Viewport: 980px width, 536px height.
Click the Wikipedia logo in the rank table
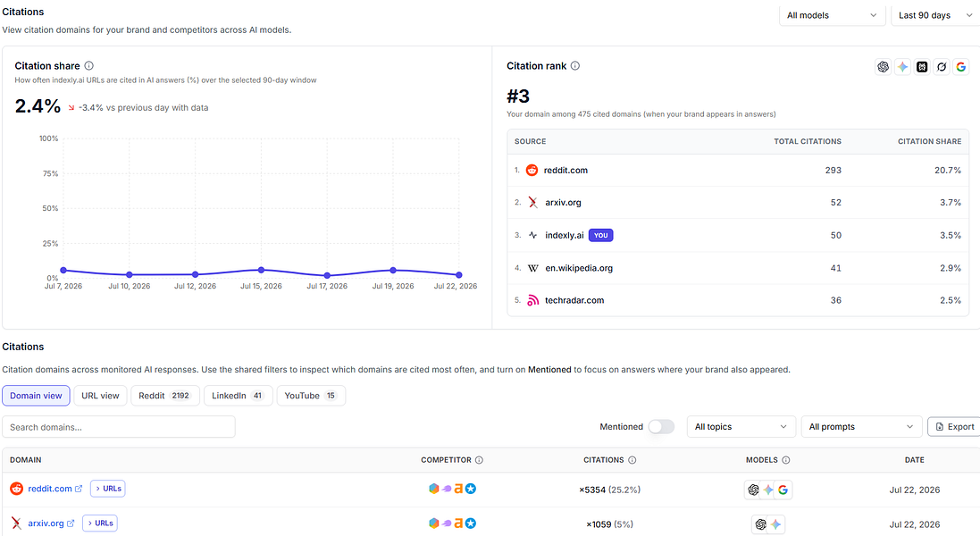(532, 268)
